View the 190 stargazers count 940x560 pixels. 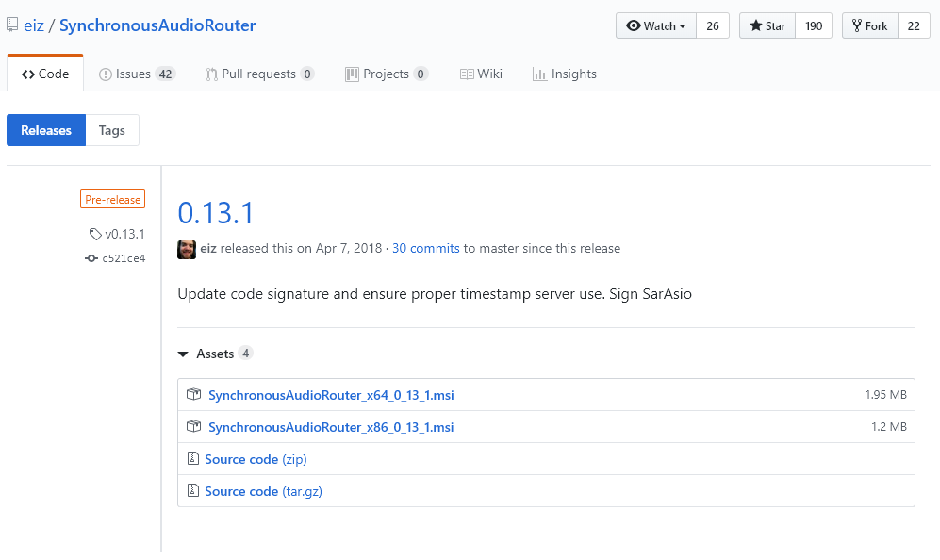point(814,25)
